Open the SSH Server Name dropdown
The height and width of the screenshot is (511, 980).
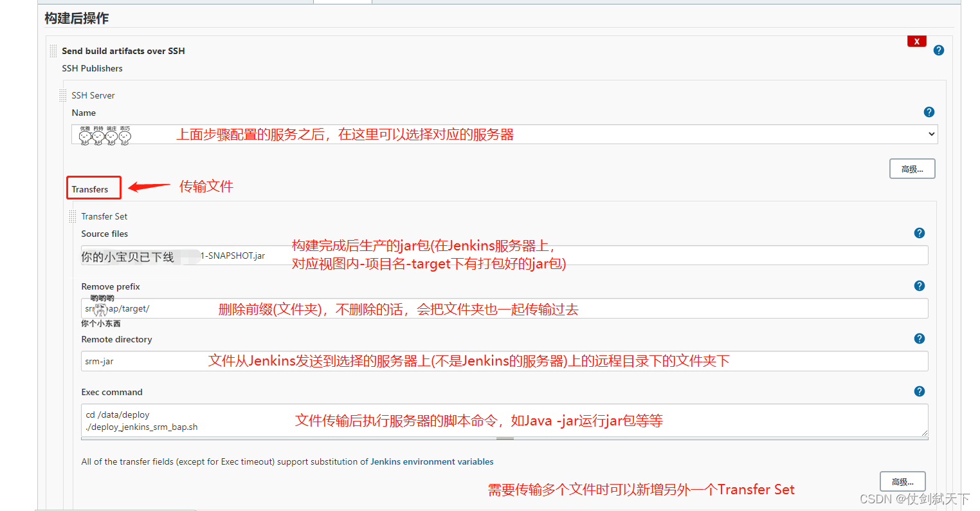click(505, 134)
